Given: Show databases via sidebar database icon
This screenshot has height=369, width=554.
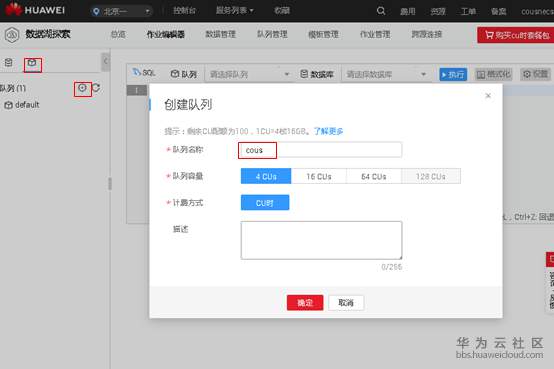Looking at the screenshot, I should (x=8, y=63).
